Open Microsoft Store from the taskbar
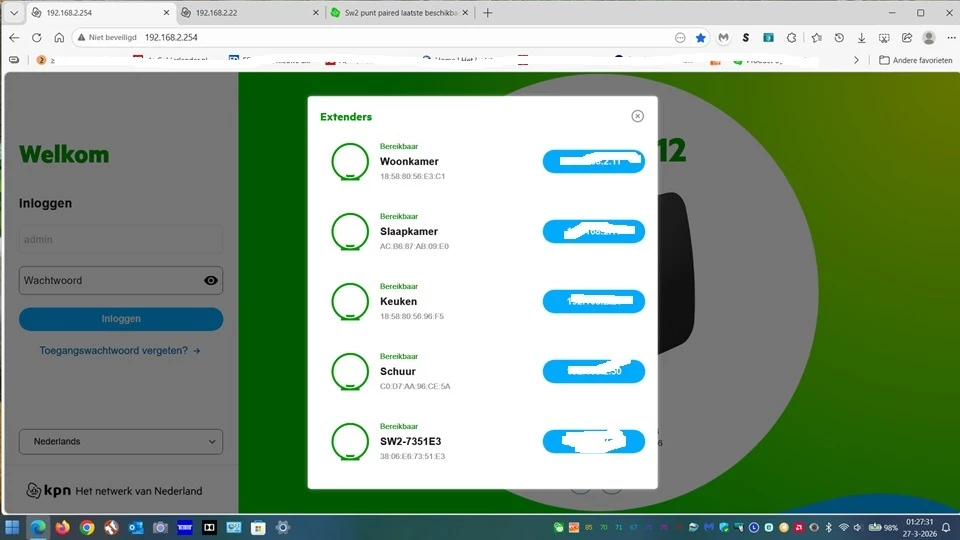960x540 pixels. [258, 527]
